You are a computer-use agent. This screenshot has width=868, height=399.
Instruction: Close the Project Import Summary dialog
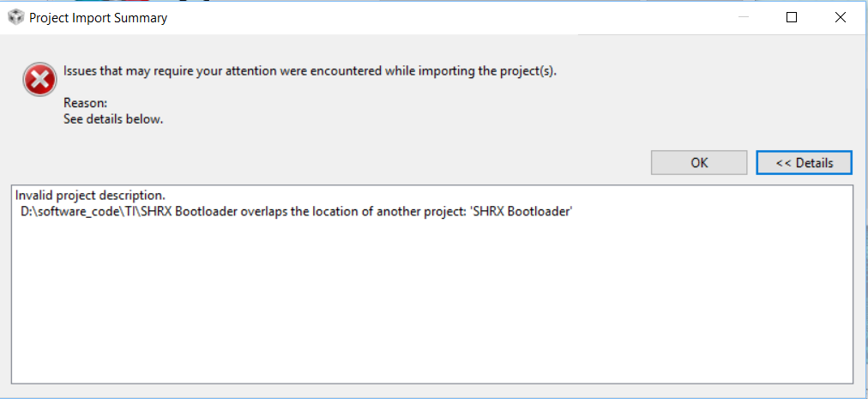click(x=841, y=17)
